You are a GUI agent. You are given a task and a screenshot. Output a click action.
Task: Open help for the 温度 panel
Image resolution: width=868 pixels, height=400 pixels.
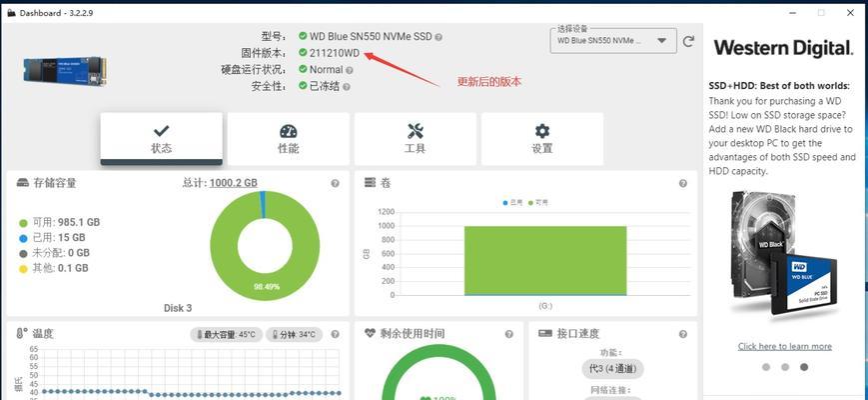tap(335, 334)
